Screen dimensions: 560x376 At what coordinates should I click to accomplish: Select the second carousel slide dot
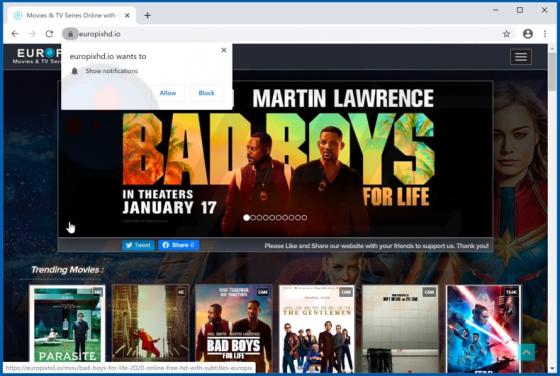pyautogui.click(x=253, y=217)
